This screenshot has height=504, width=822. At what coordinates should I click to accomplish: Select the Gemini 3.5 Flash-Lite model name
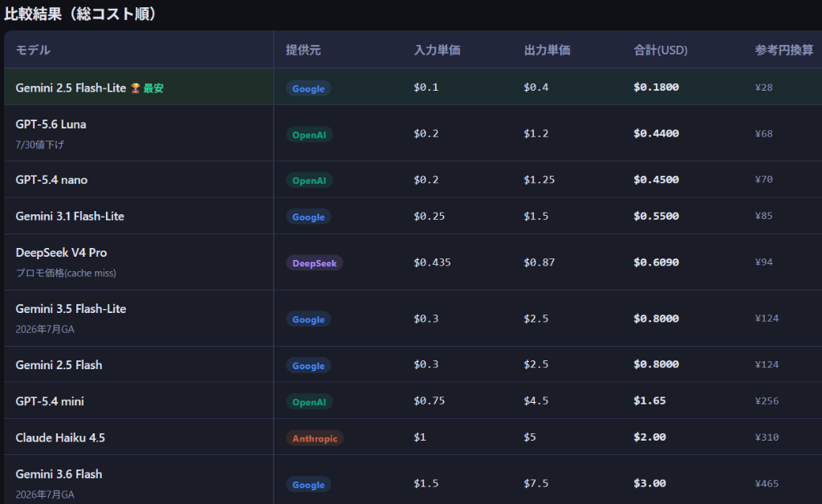[x=71, y=309]
